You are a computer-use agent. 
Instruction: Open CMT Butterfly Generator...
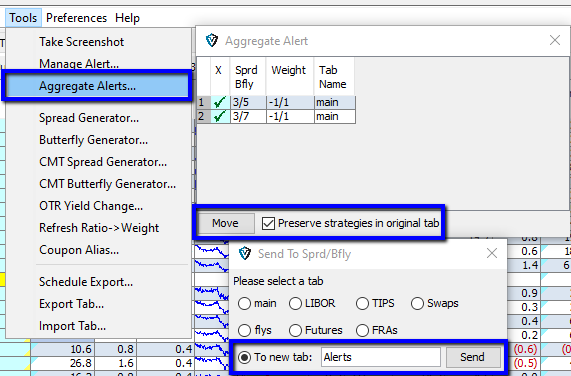(x=107, y=184)
